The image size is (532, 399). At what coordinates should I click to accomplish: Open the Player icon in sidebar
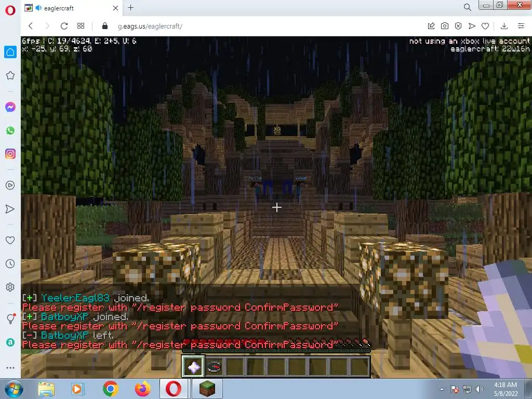click(10, 185)
